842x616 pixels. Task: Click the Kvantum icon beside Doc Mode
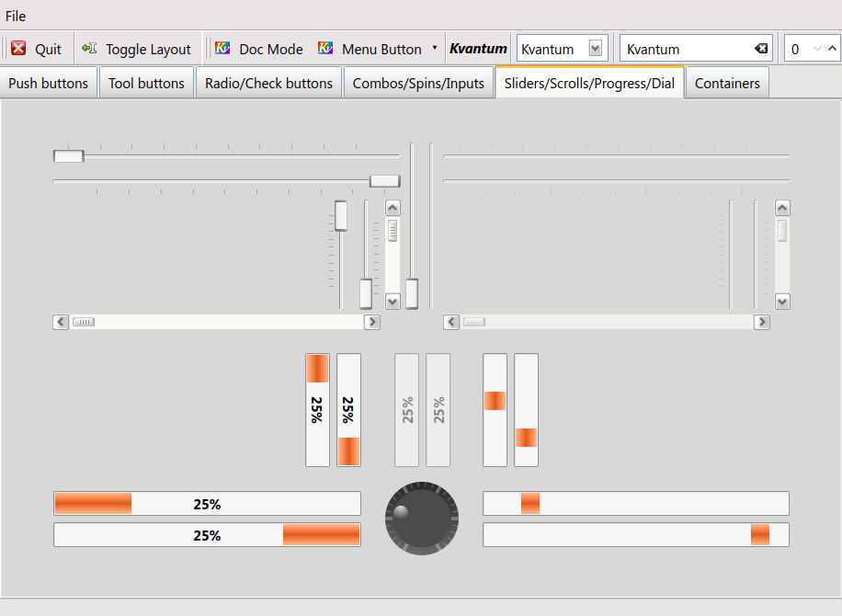point(222,48)
